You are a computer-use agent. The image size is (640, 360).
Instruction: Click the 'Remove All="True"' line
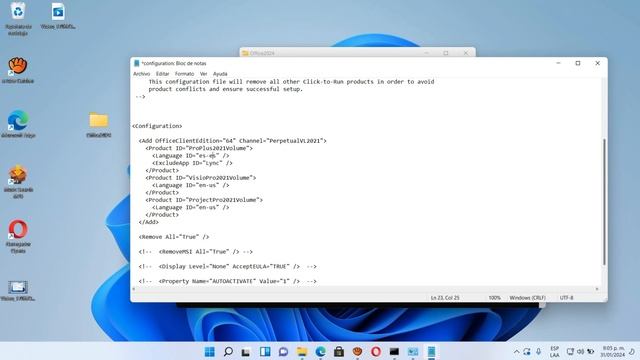tap(174, 237)
